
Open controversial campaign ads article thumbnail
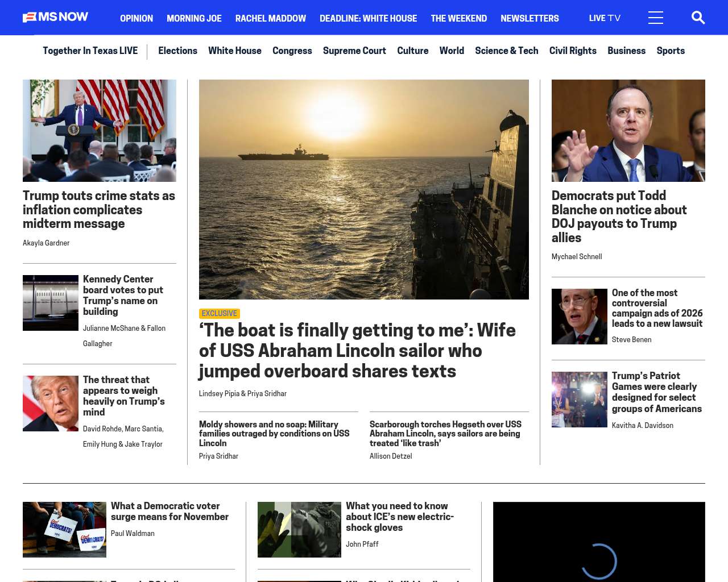click(580, 317)
